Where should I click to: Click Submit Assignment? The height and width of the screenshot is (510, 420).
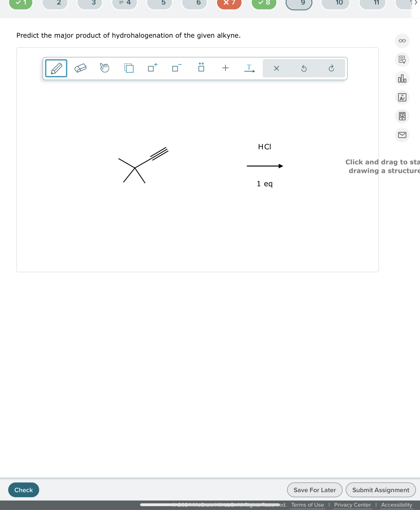(380, 490)
